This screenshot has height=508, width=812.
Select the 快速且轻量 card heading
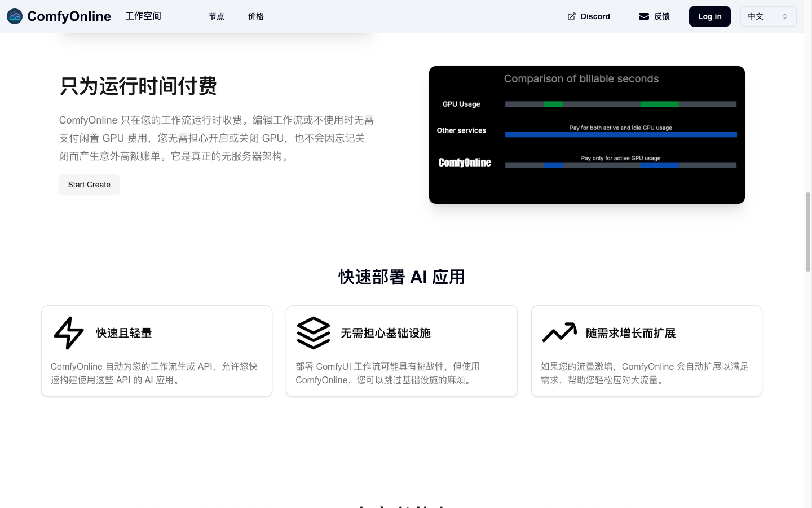coord(124,333)
